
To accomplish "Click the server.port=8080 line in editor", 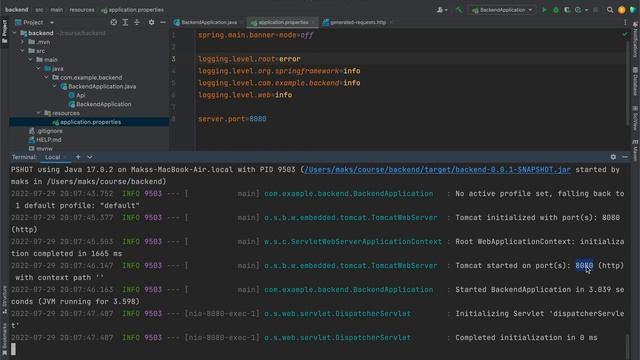I will tap(232, 119).
